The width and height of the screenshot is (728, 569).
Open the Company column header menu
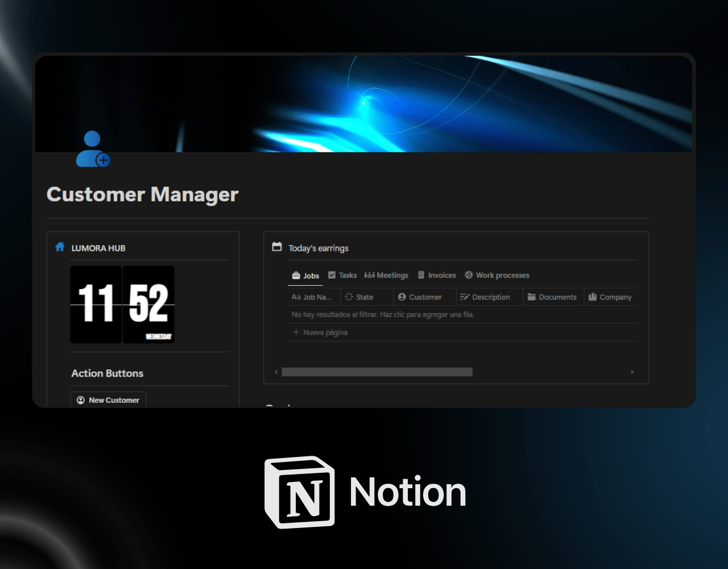pyautogui.click(x=611, y=297)
